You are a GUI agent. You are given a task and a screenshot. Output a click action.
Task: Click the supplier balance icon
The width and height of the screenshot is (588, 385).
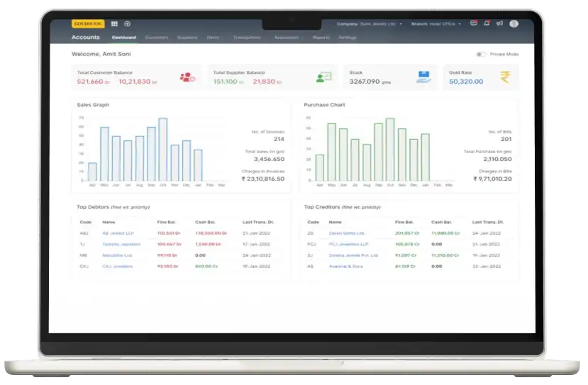coord(323,77)
